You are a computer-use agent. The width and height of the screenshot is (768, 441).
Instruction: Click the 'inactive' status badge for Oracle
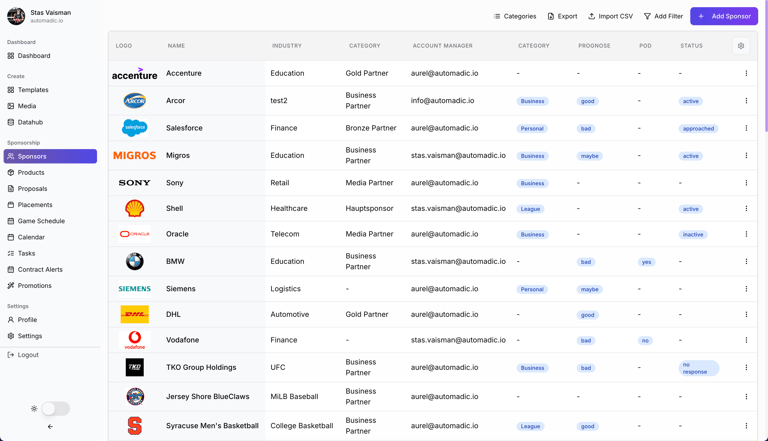693,235
